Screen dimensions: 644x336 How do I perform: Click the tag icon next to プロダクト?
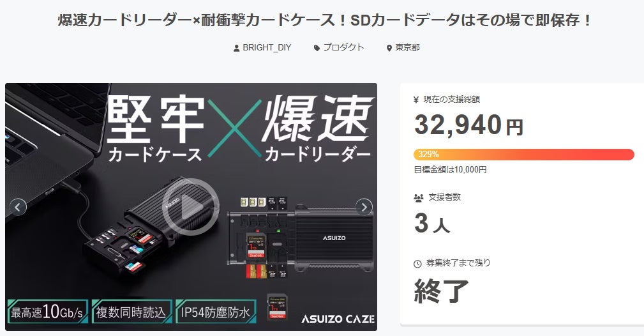317,48
